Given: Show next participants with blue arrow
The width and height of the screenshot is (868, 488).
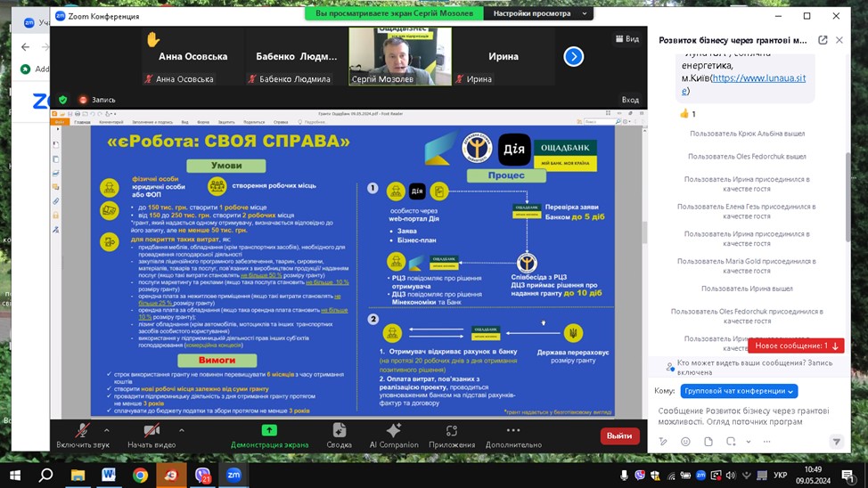Looking at the screenshot, I should [x=574, y=56].
